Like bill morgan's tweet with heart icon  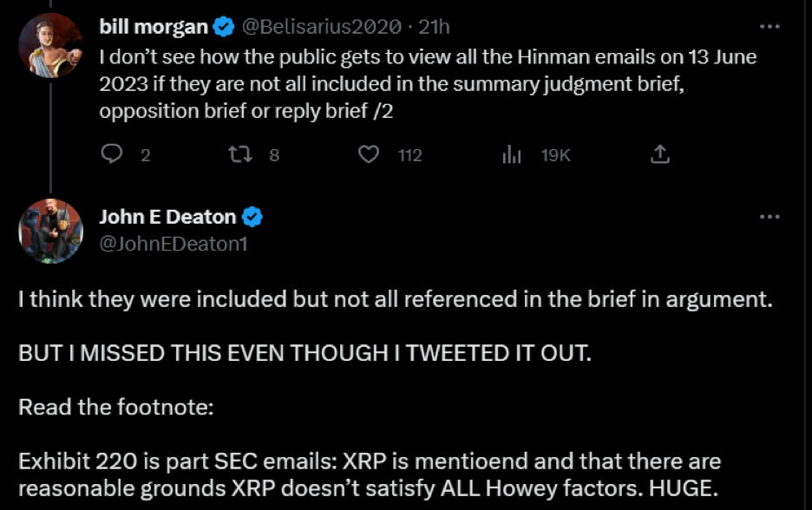370,154
